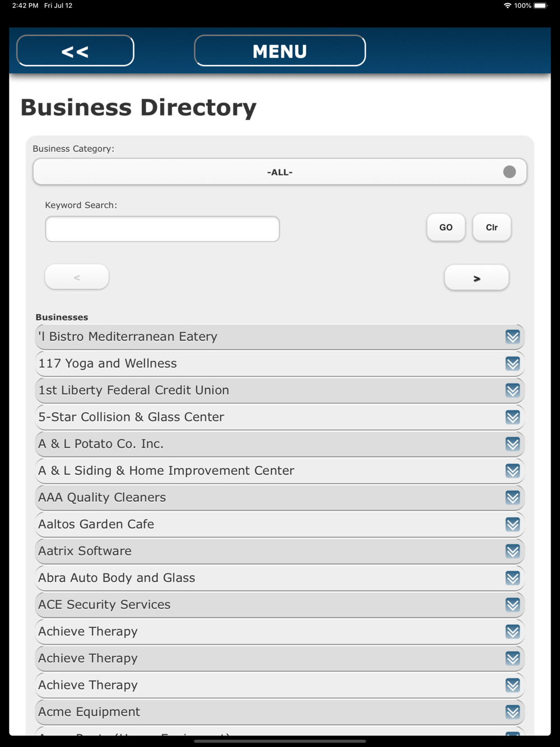Screen dimensions: 560x747
Task: Expand the Abra Auto Body and Glass entry
Action: (279, 578)
